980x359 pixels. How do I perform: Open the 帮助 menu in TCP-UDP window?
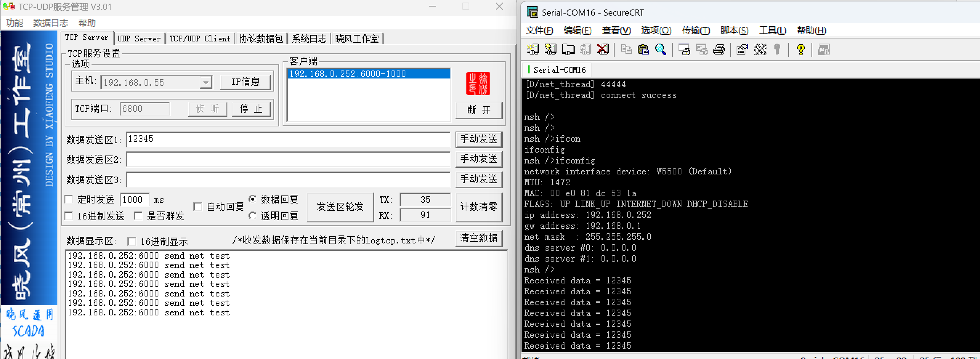click(87, 23)
